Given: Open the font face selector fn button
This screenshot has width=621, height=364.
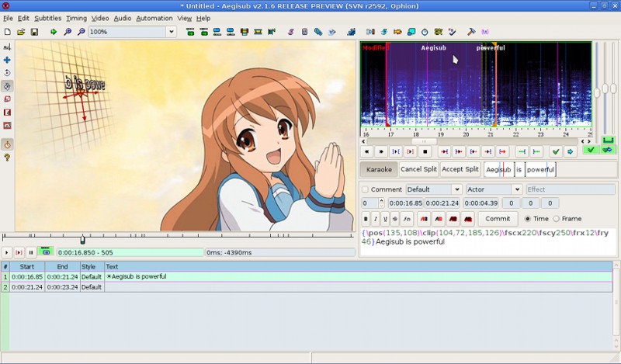Looking at the screenshot, I should pos(407,219).
